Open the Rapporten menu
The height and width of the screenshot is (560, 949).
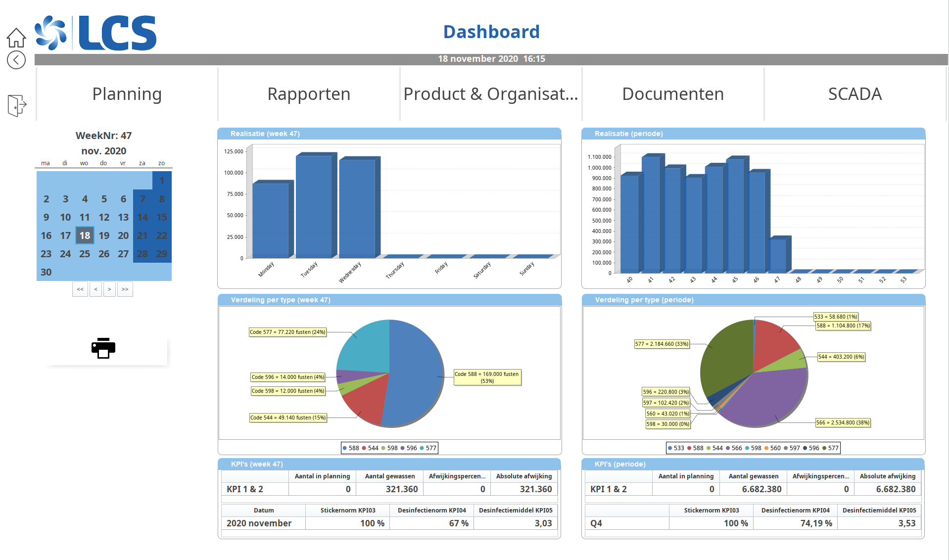309,94
